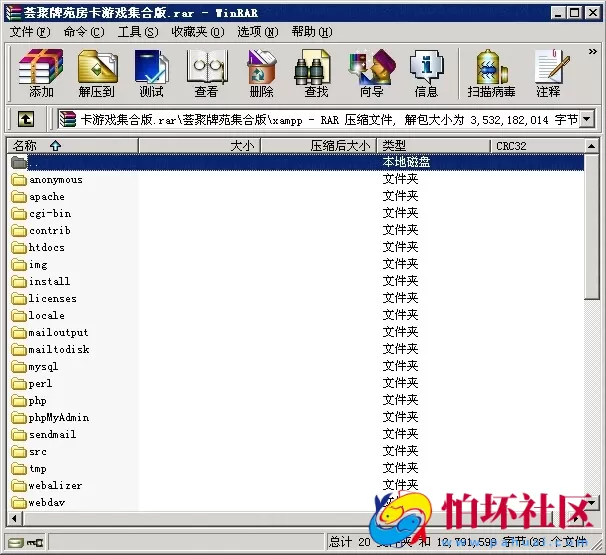Click the Scan Virus (扫描病毒) toolbar icon

(491, 73)
